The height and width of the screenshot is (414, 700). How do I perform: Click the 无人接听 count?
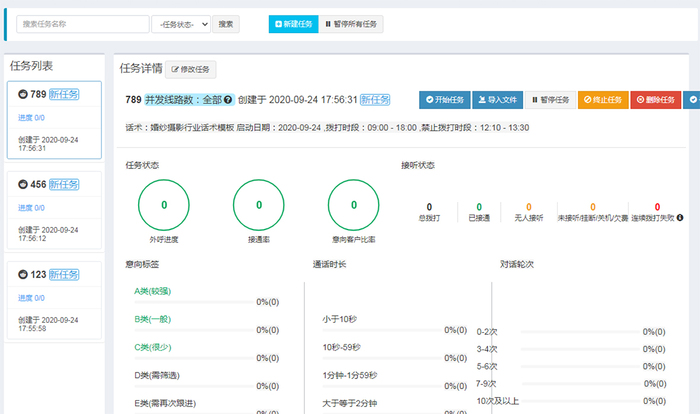(529, 207)
